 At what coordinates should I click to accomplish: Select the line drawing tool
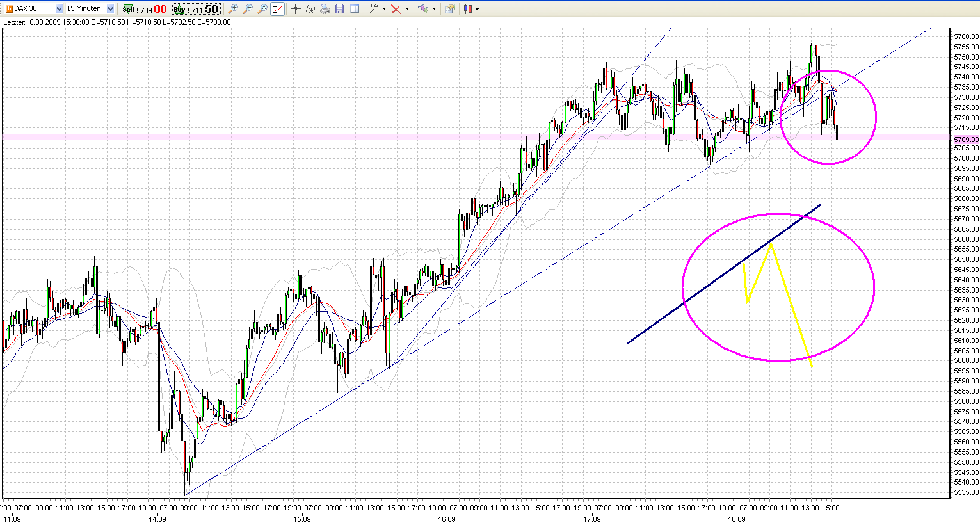(x=374, y=9)
